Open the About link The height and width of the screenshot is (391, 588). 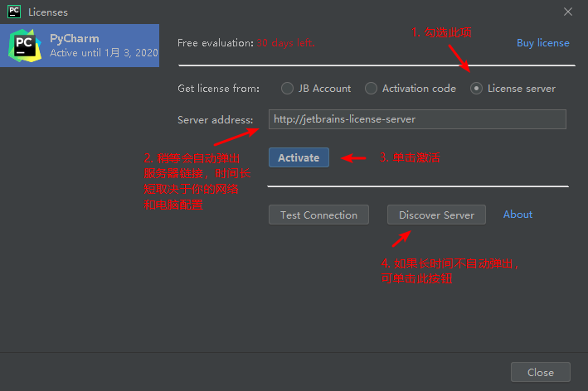point(518,215)
